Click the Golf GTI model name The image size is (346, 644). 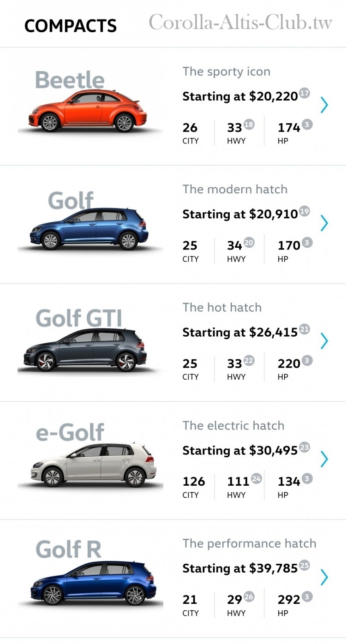pos(79,318)
